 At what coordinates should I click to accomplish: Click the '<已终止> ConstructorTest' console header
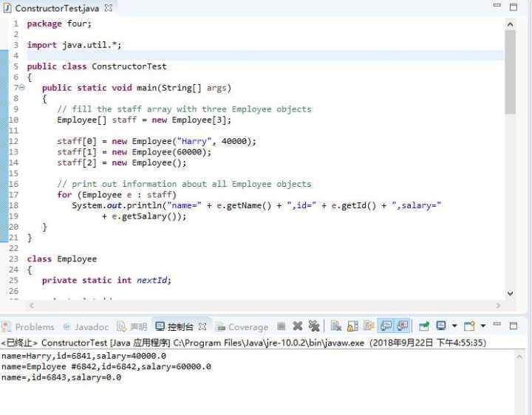pos(244,343)
